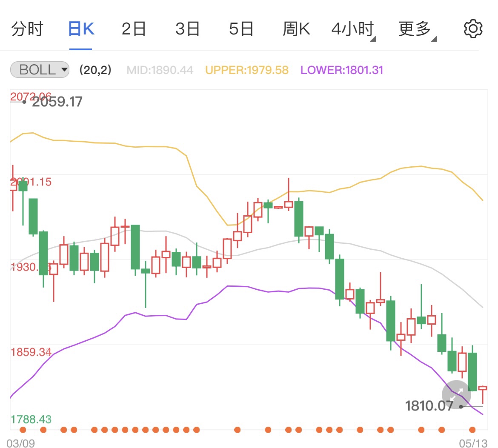Switch to the 分时 tab
Screen dimensions: 498x448
[x=27, y=29]
